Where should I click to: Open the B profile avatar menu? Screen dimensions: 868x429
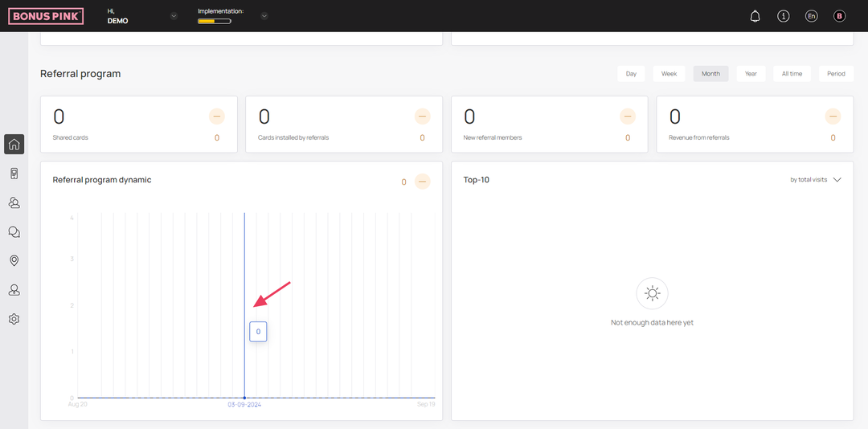tap(840, 16)
